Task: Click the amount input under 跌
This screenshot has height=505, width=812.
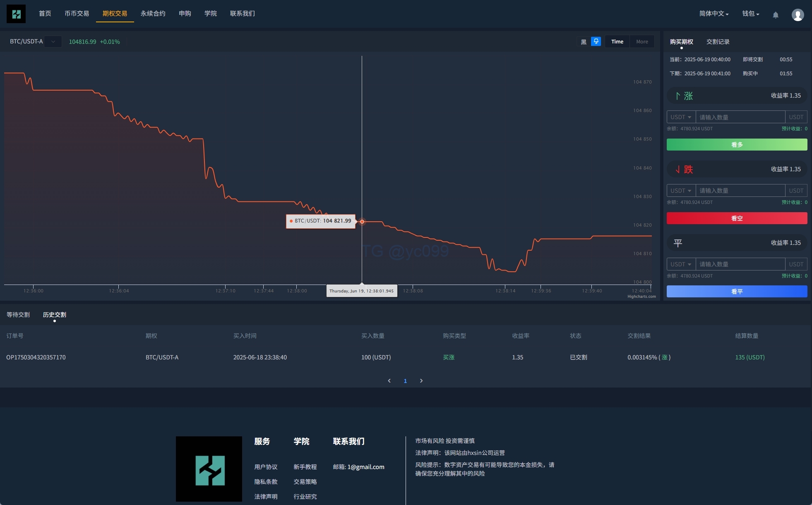Action: (740, 191)
